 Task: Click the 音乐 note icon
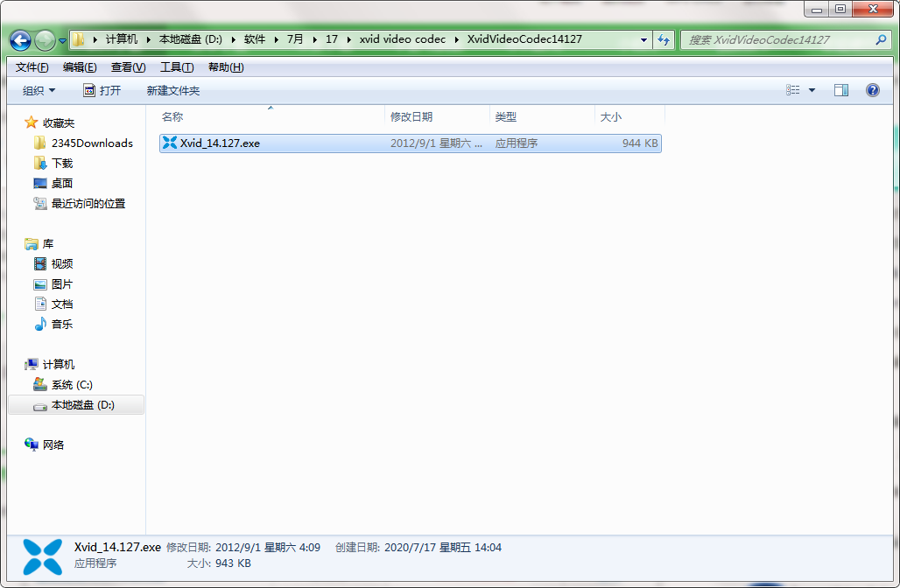pyautogui.click(x=40, y=324)
